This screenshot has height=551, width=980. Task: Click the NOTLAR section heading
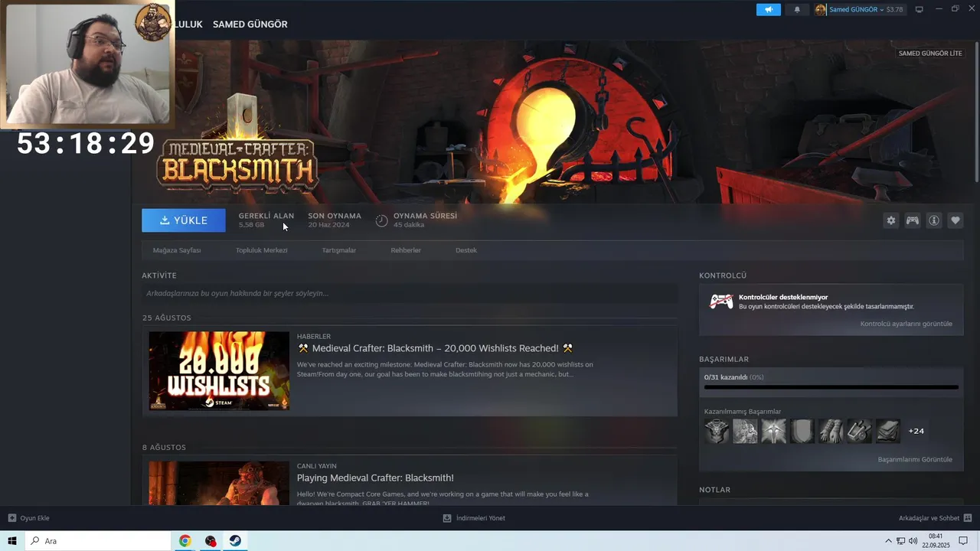click(714, 490)
